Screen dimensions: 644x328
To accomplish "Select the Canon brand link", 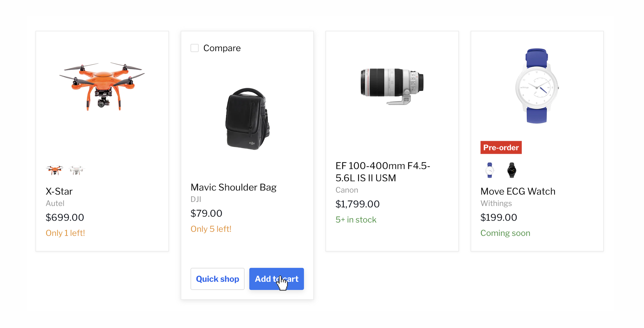I will coord(346,190).
